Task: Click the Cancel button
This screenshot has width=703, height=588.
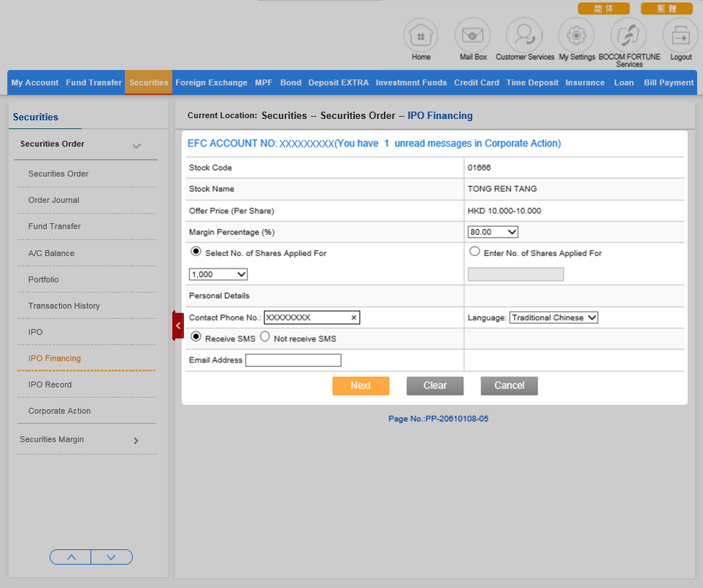Action: point(509,386)
